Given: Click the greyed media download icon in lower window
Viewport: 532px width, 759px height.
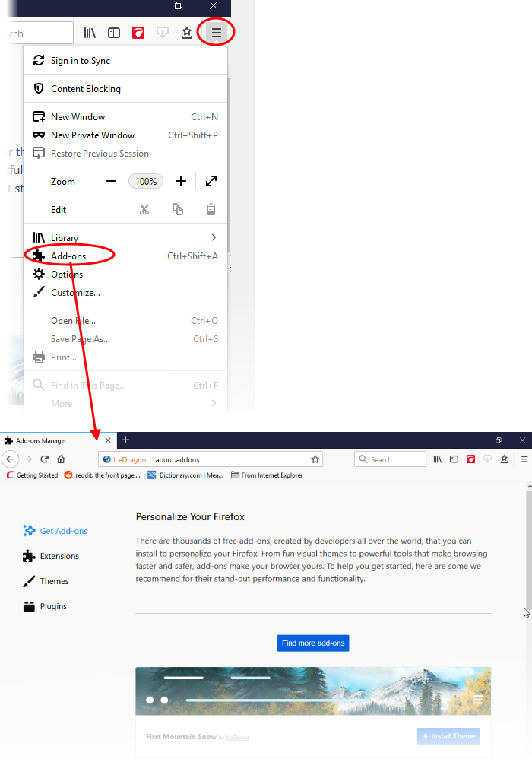Looking at the screenshot, I should [x=487, y=459].
